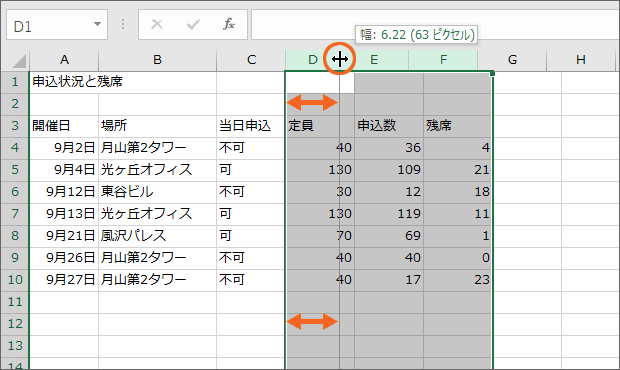Click cell containing 申込状況と残席
The width and height of the screenshot is (620, 370).
pyautogui.click(x=78, y=82)
